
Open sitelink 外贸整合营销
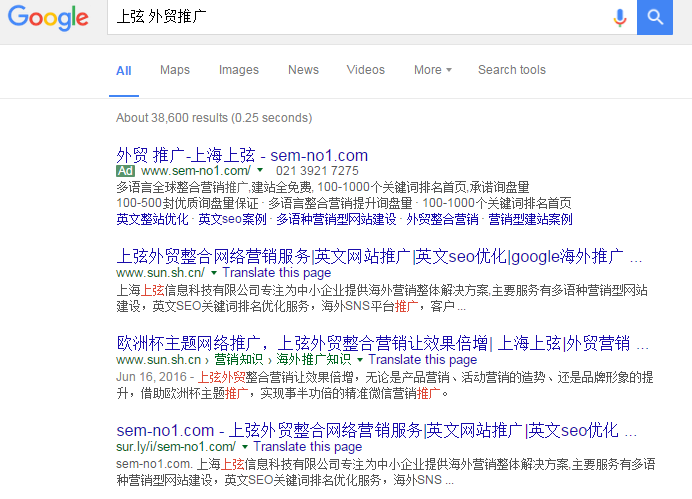442,219
